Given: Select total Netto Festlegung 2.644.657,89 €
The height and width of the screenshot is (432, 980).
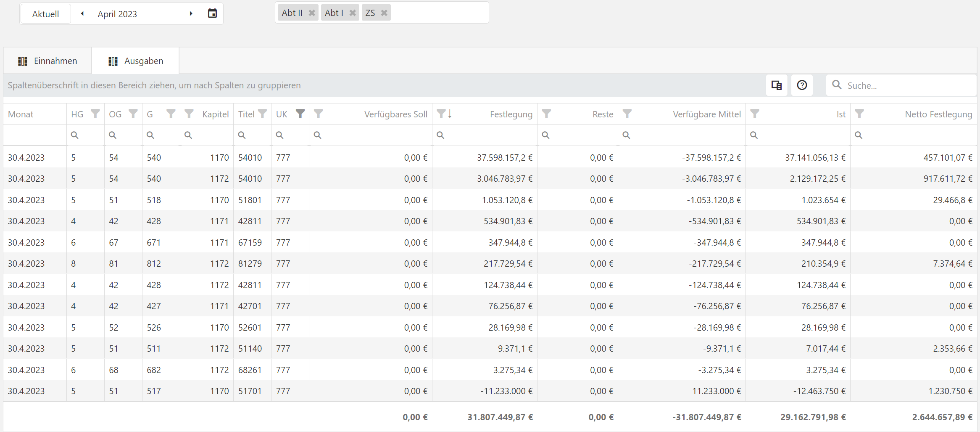Looking at the screenshot, I should (942, 417).
